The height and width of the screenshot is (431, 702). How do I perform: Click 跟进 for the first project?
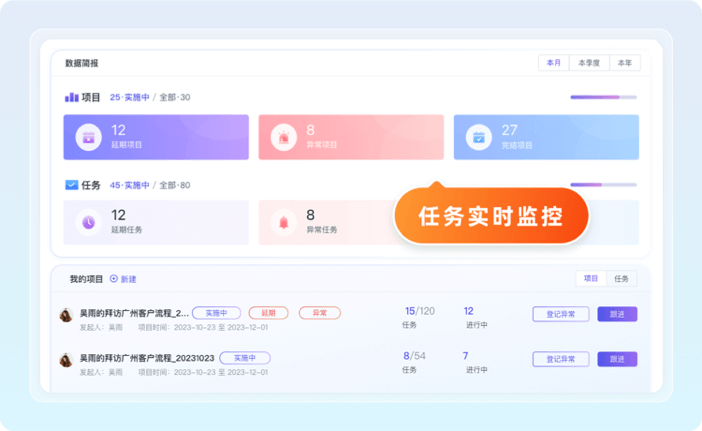(x=617, y=314)
